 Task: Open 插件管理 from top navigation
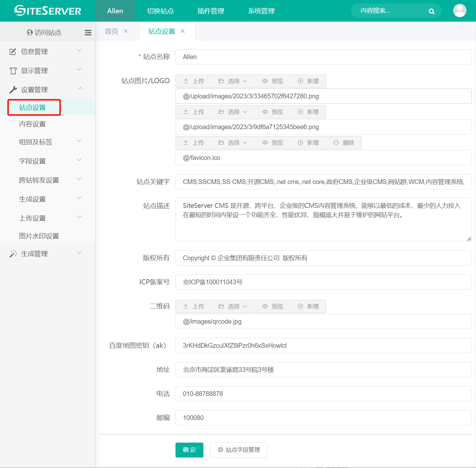[210, 11]
